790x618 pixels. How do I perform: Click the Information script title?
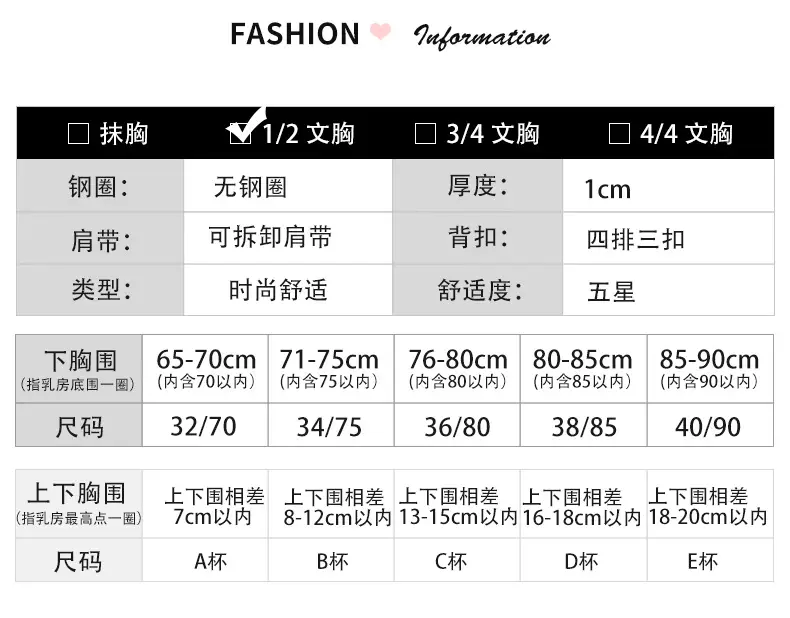(x=482, y=37)
